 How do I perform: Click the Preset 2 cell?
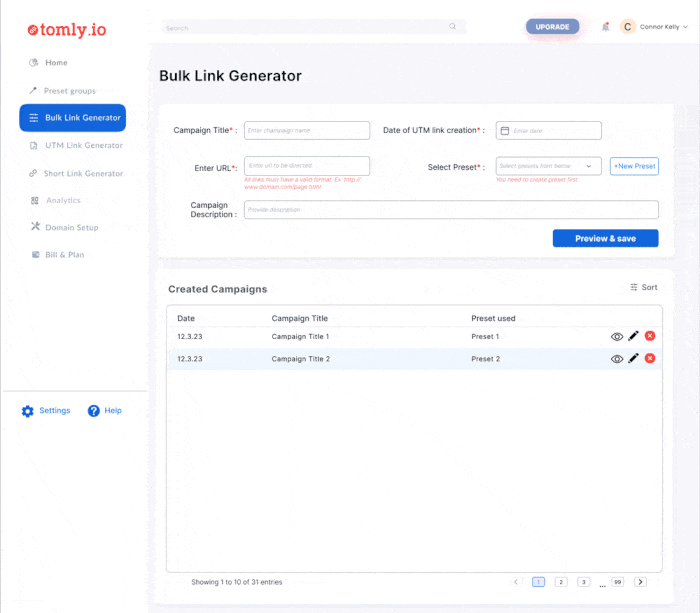point(485,359)
